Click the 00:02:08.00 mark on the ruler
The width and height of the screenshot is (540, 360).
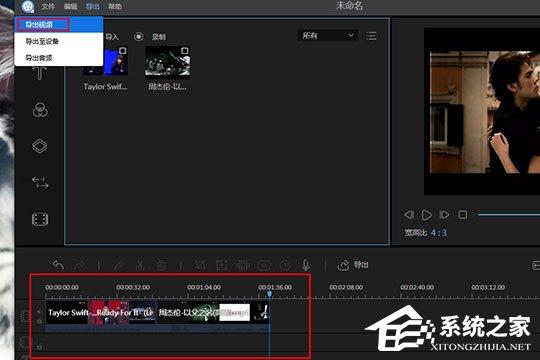[346, 287]
